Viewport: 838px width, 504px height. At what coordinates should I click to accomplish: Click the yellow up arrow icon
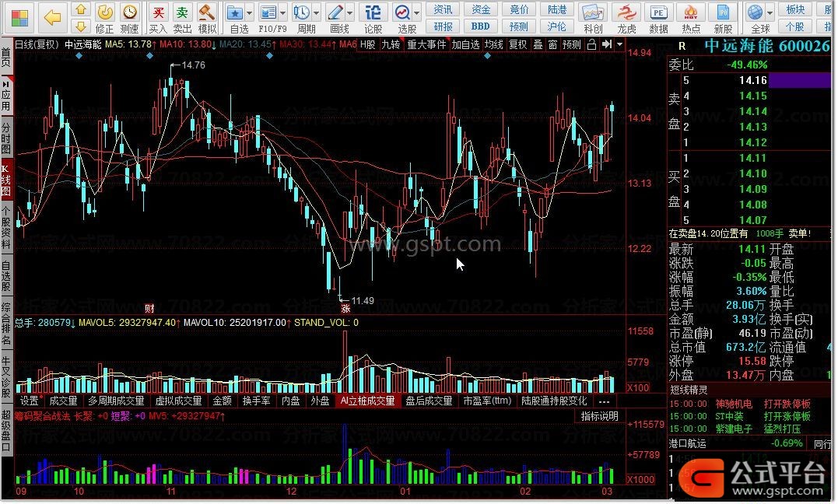click(80, 9)
